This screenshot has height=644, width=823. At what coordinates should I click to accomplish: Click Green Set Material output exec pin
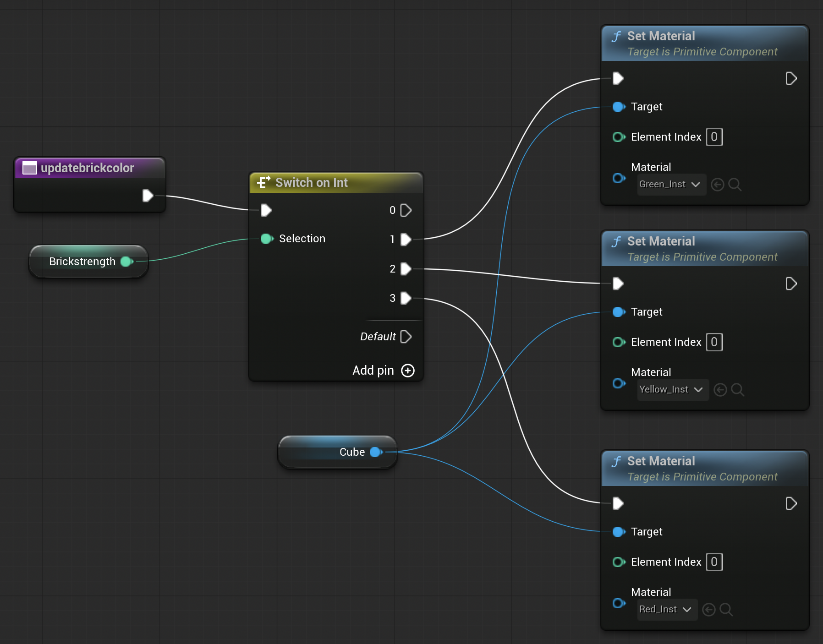(791, 78)
